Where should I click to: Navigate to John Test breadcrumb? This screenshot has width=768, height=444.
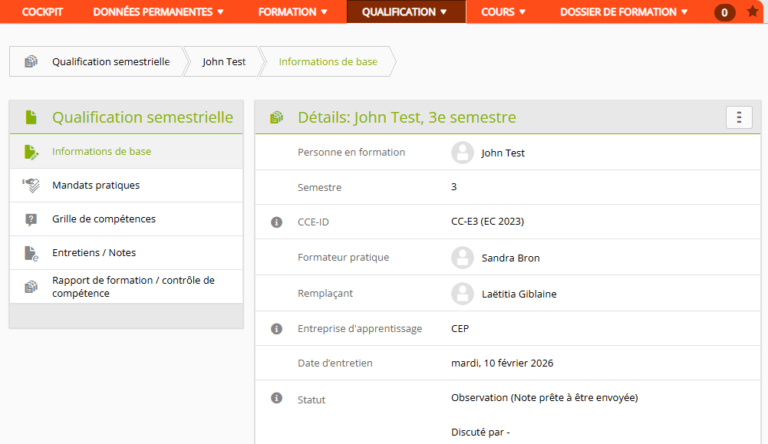coord(224,62)
